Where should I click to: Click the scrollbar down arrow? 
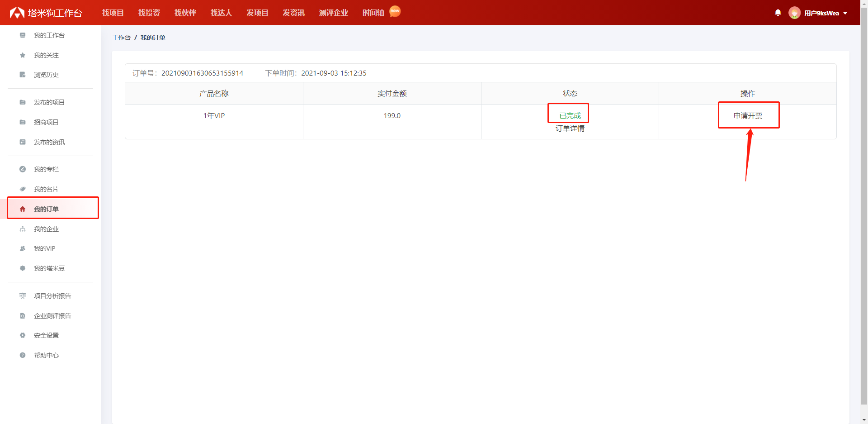click(x=864, y=420)
